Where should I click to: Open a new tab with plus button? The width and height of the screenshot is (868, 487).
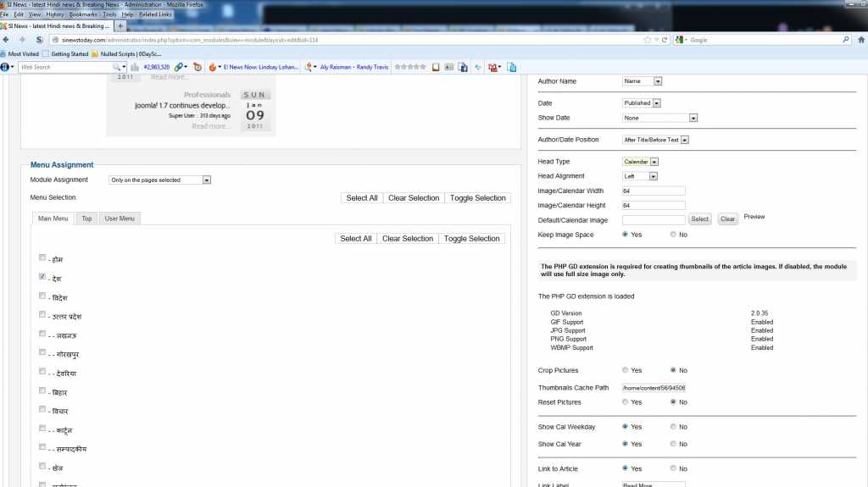click(x=120, y=26)
